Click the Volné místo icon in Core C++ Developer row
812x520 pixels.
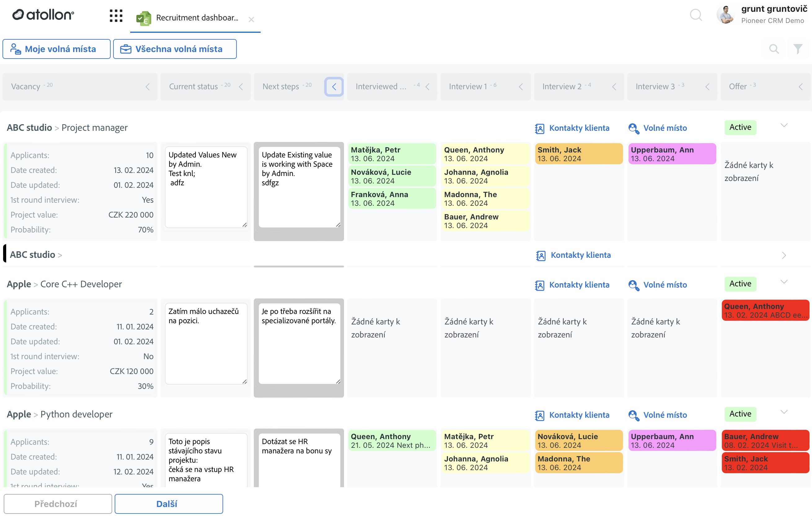coord(634,285)
